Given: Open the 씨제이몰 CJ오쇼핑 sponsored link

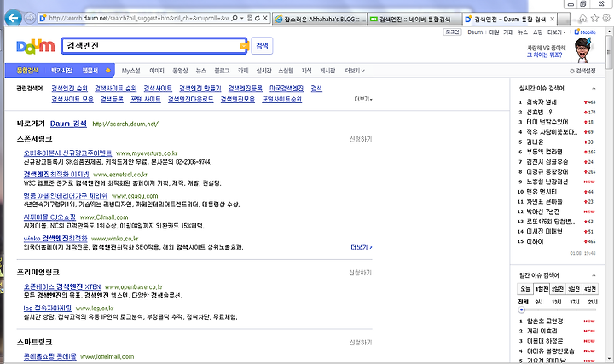Looking at the screenshot, I should [x=49, y=217].
